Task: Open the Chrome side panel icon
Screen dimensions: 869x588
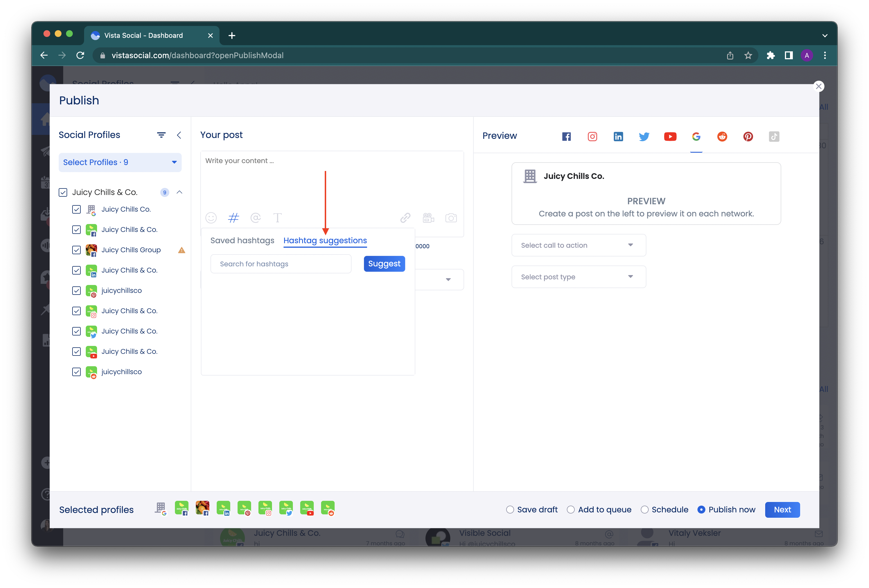Action: click(789, 55)
